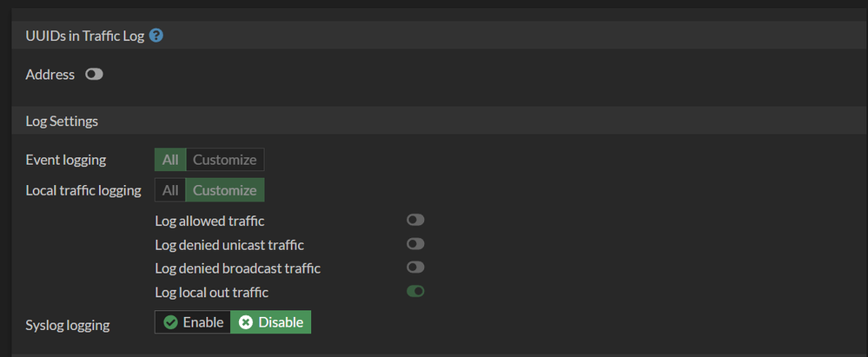Click the Log allowed traffic label text
This screenshot has width=868, height=357.
pyautogui.click(x=209, y=221)
